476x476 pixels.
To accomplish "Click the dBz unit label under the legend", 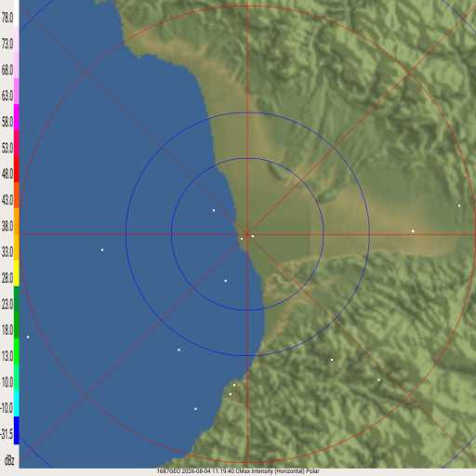I will [x=9, y=460].
